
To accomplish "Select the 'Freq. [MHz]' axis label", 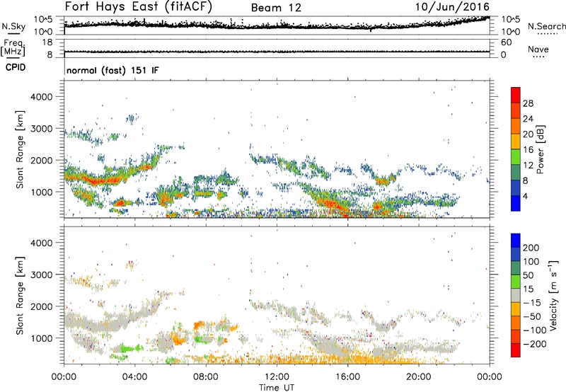I will click(13, 48).
